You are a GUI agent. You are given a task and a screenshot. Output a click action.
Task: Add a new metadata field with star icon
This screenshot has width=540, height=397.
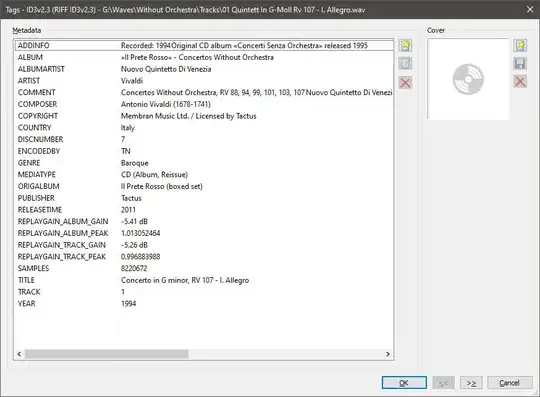pos(405,45)
